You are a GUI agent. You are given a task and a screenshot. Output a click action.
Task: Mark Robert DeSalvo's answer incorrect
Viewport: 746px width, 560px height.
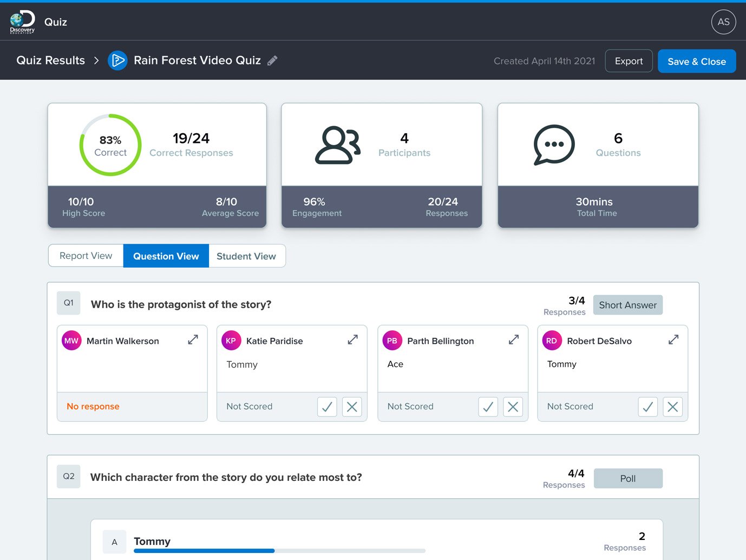pyautogui.click(x=672, y=407)
